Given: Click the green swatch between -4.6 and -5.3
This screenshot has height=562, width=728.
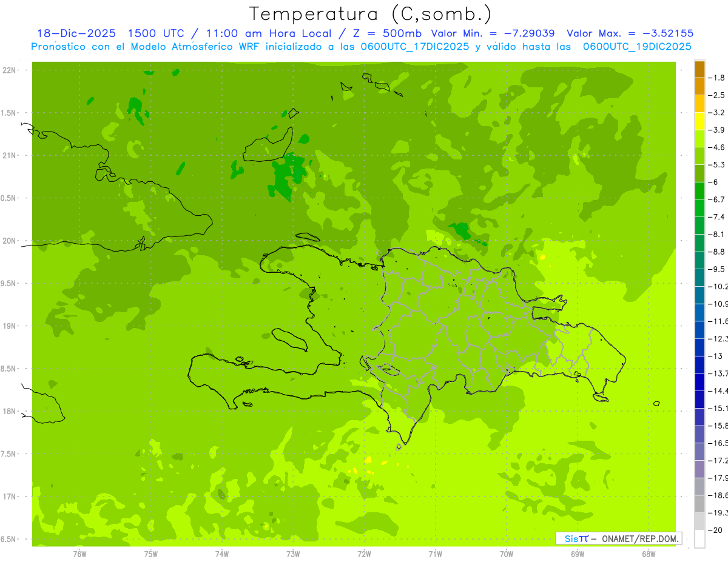Looking at the screenshot, I should [699, 156].
